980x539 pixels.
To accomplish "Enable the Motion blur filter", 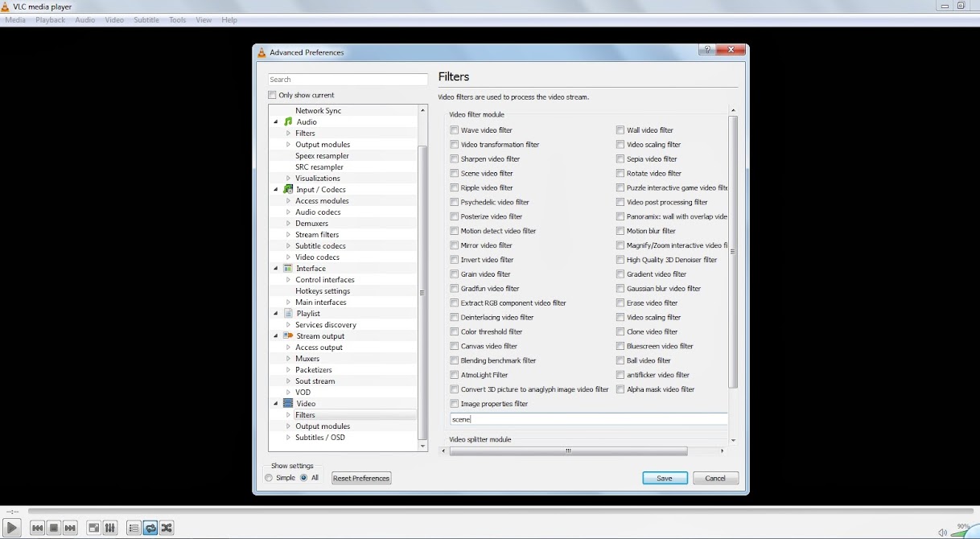I will [620, 231].
